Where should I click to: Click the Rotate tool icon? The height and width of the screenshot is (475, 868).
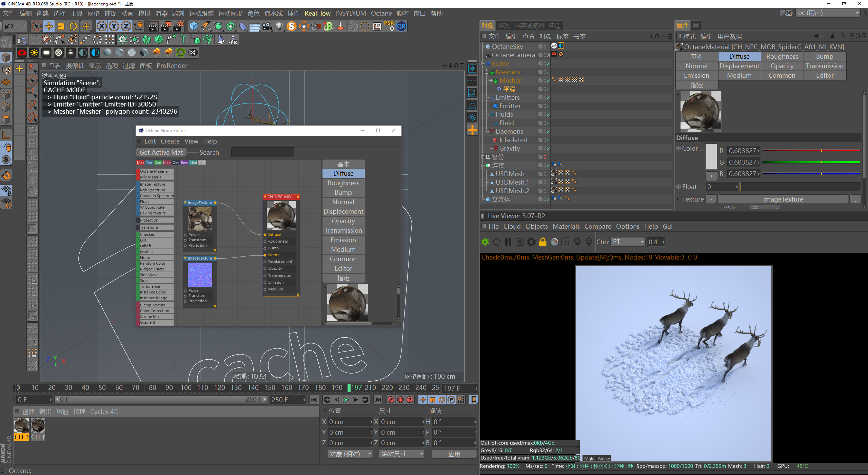tap(73, 26)
